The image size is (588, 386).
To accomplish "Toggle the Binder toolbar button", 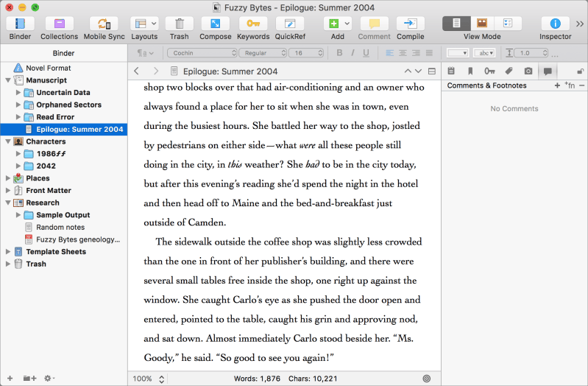I will [x=20, y=24].
